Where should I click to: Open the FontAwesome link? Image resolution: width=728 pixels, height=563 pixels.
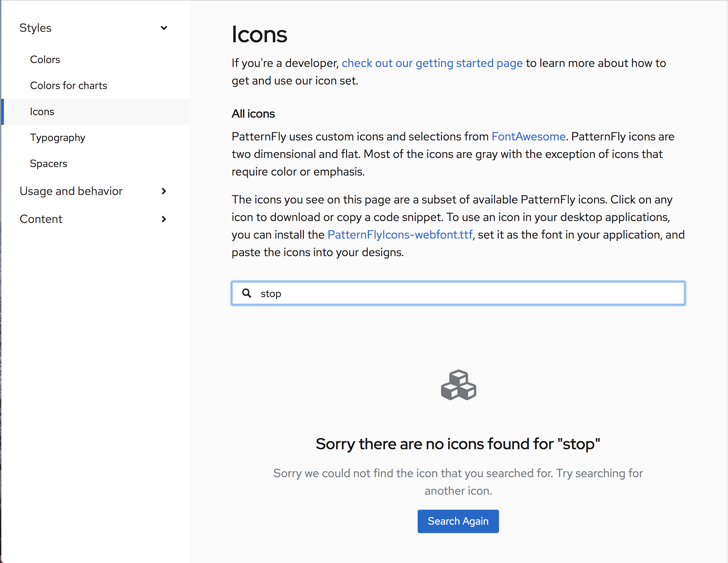528,137
